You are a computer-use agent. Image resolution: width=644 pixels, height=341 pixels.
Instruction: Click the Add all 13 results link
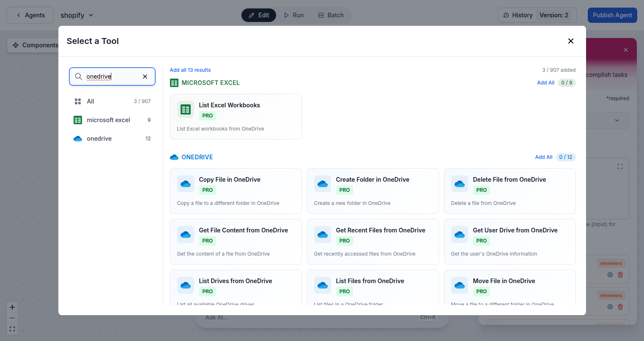(x=190, y=70)
